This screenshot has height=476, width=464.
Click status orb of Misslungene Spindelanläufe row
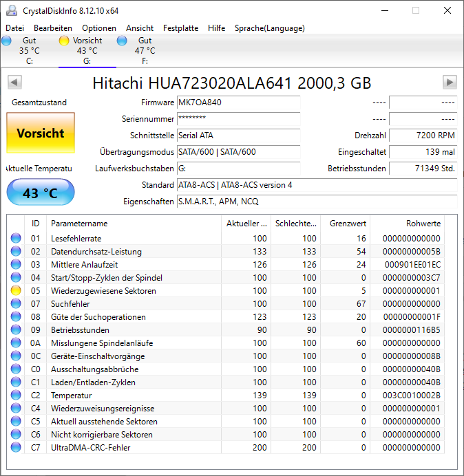[x=16, y=343]
